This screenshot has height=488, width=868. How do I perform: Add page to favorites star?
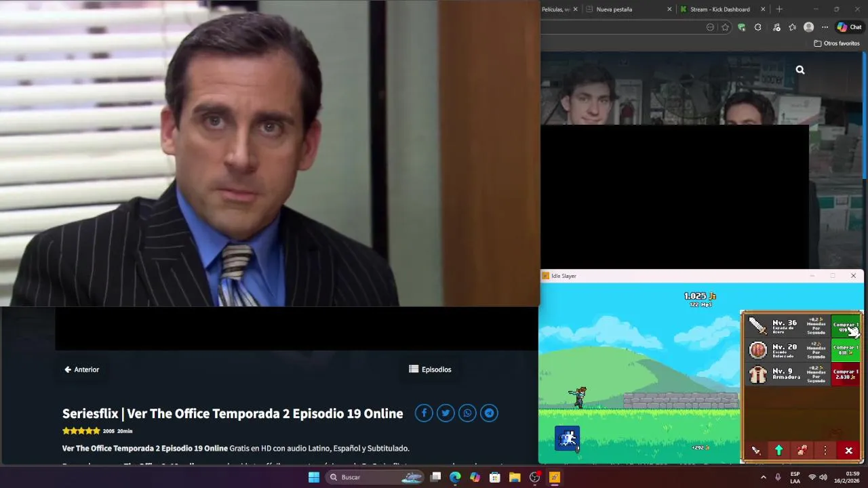pyautogui.click(x=725, y=27)
